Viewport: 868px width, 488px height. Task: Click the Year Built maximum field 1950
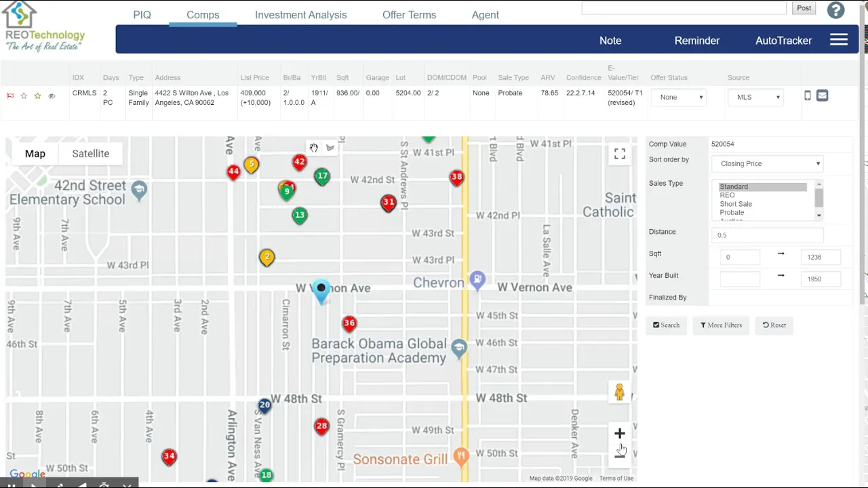(x=821, y=279)
